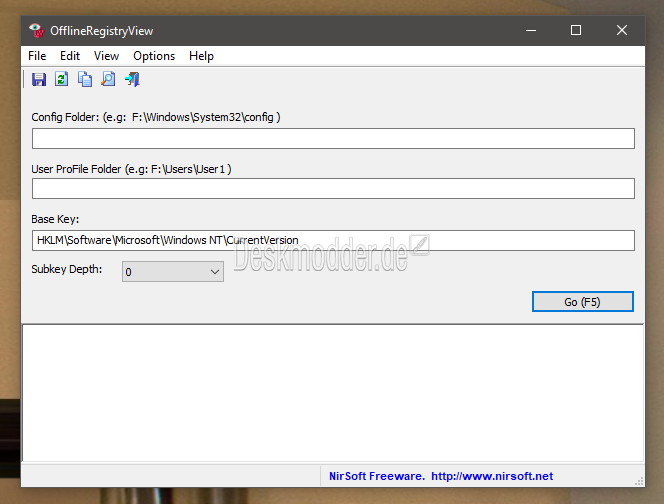The image size is (664, 504).
Task: Open the Options menu
Action: pos(154,56)
